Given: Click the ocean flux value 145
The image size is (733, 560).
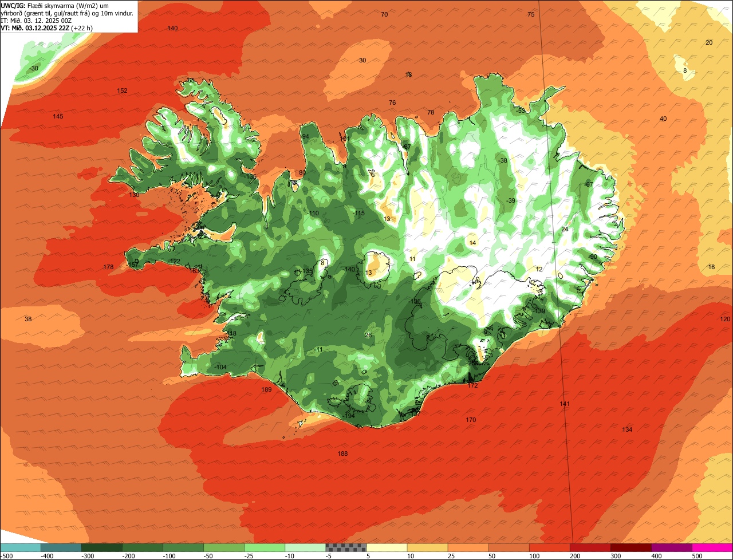Looking at the screenshot, I should coord(58,116).
